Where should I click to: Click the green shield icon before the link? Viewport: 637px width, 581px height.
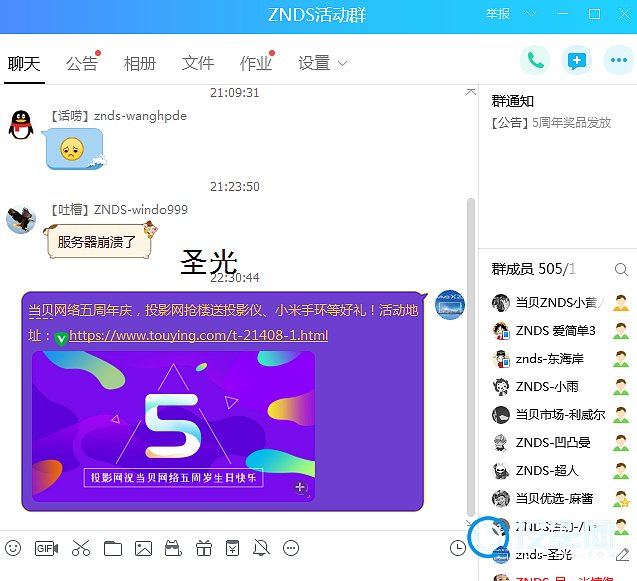[x=61, y=338]
